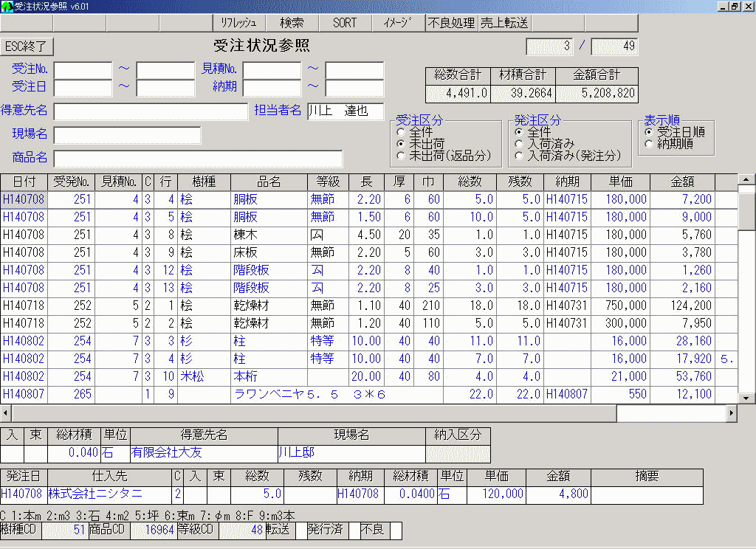Select the 床板 product cell
This screenshot has width=756, height=549.
click(x=269, y=252)
